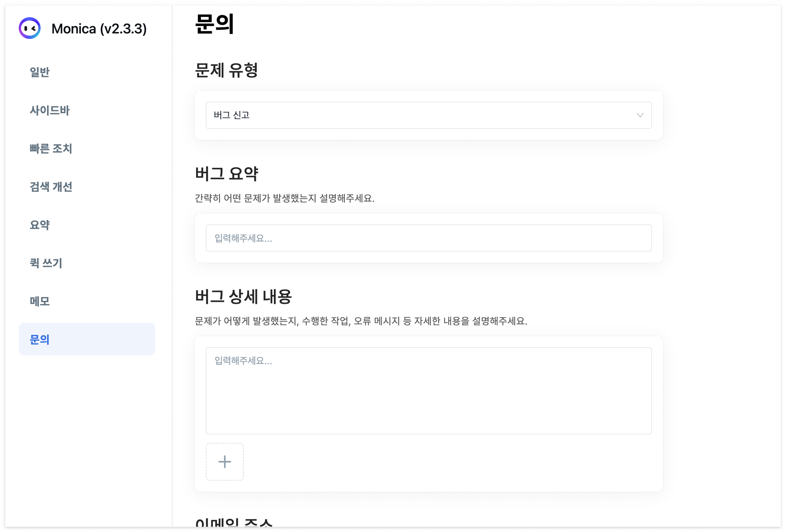Expand the 문제 유형 dropdown chevron
Image resolution: width=786 pixels, height=532 pixels.
pyautogui.click(x=640, y=115)
